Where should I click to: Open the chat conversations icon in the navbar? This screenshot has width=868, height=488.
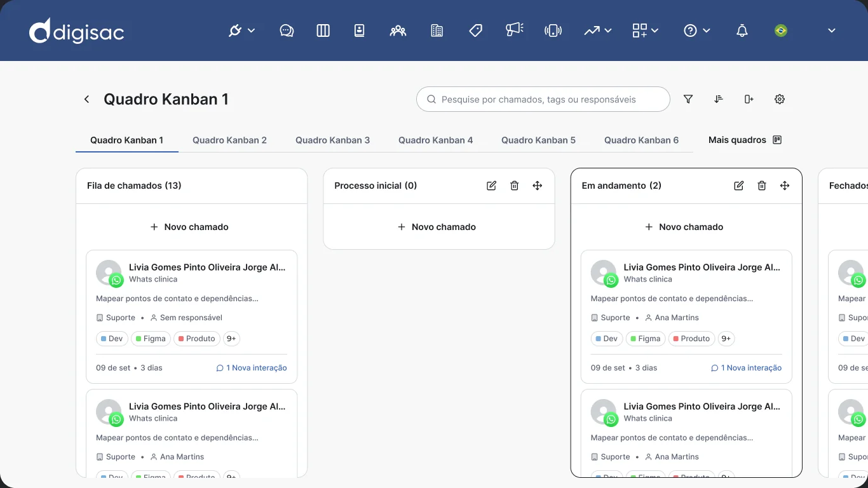[287, 30]
